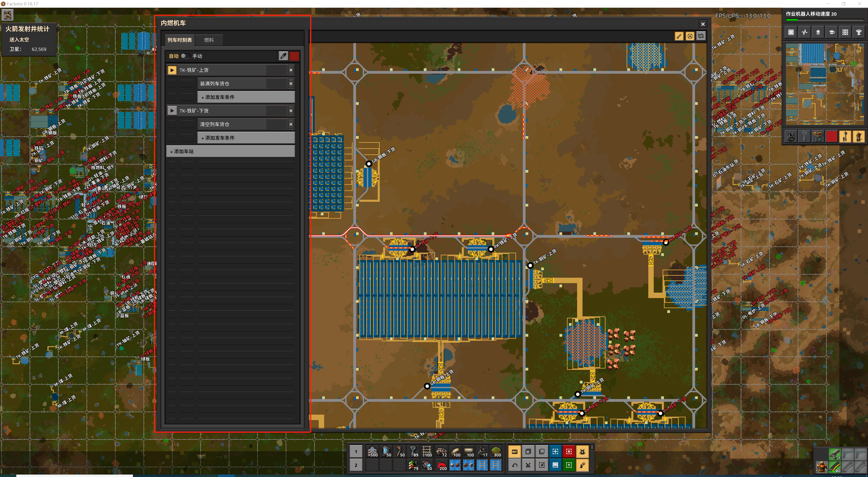Image resolution: width=868 pixels, height=477 pixels.
Task: Toggle the ALT-mode button in the shortcut bar
Action: 514,451
